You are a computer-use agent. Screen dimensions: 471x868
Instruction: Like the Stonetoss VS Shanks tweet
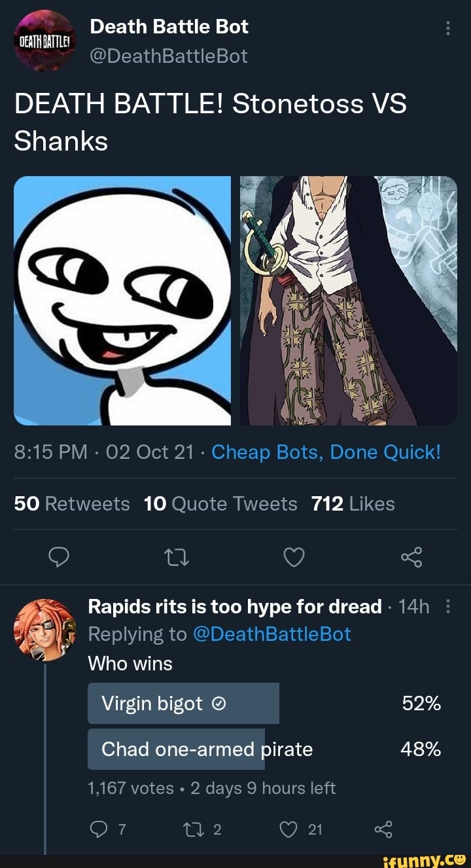coord(294,557)
